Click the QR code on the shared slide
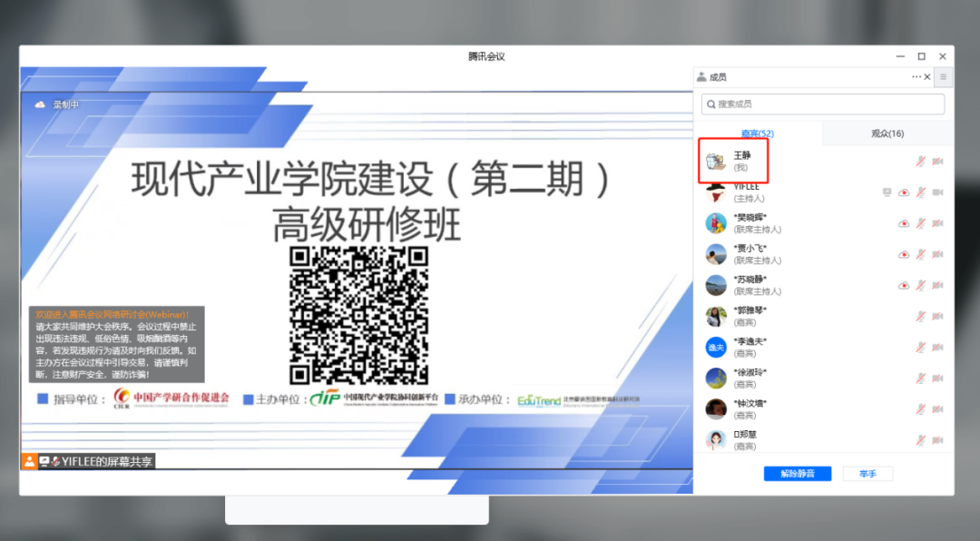 [358, 315]
